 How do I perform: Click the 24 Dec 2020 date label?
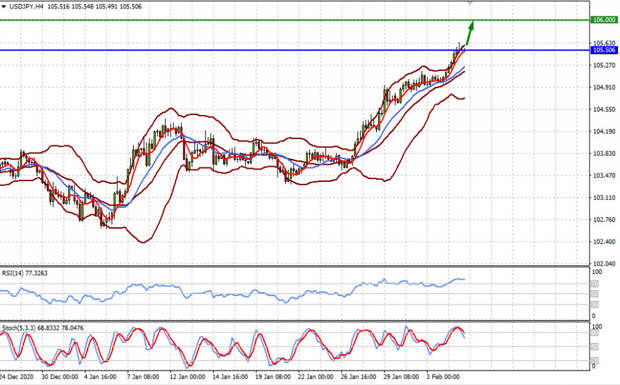click(16, 377)
